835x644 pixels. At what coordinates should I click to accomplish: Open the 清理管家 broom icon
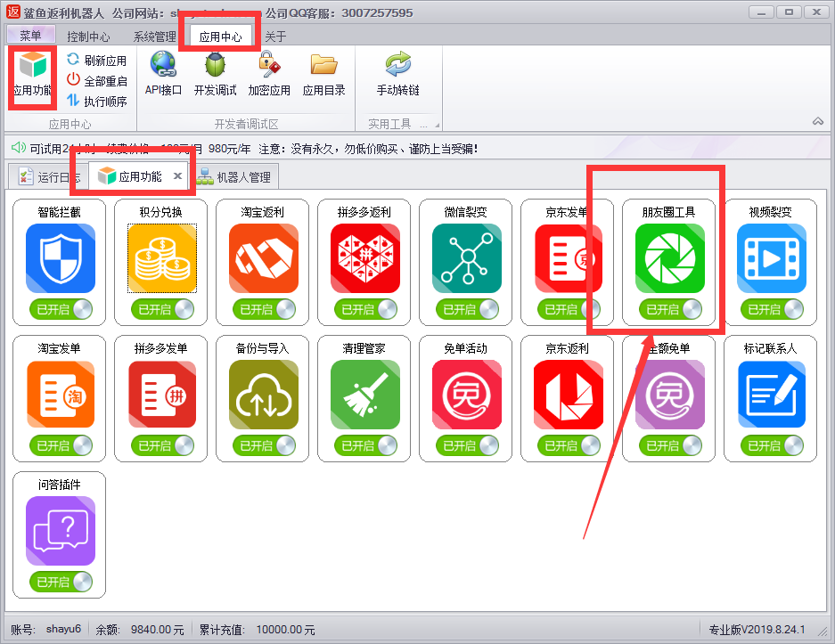click(x=365, y=395)
